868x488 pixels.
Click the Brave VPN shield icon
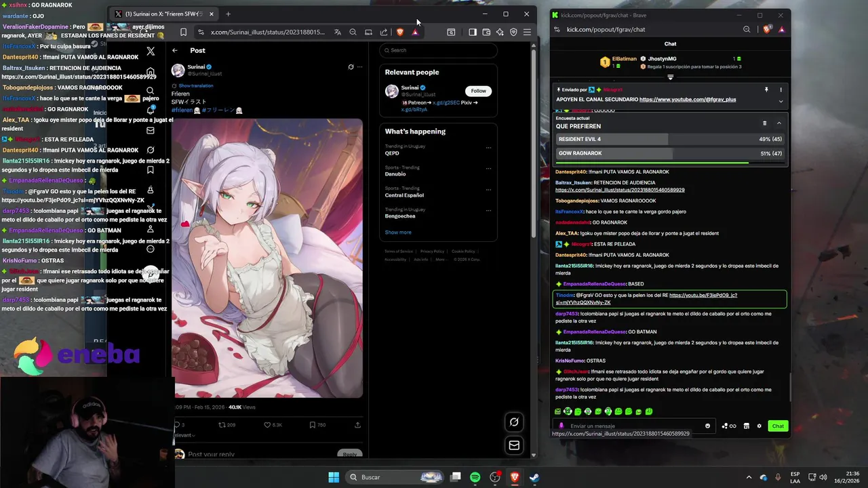coord(513,32)
